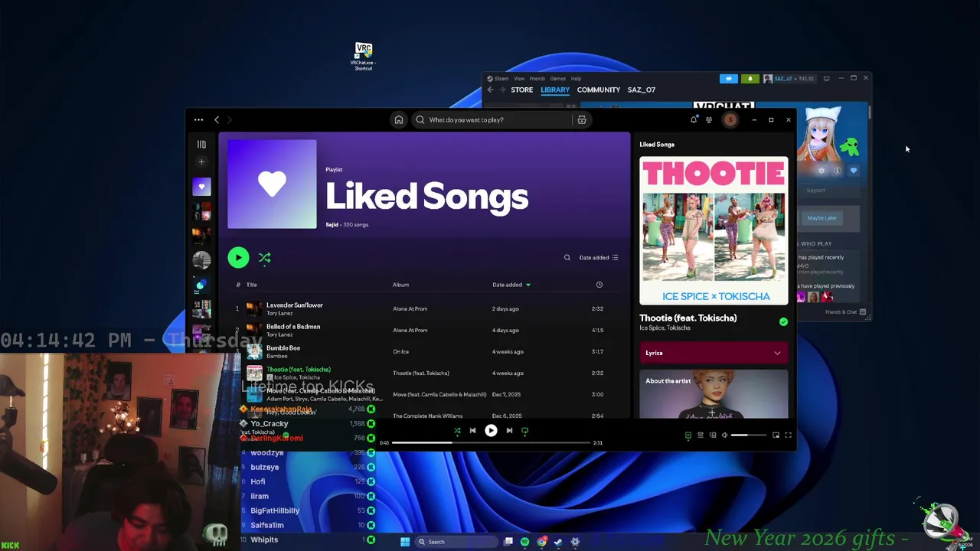Click the Title column header
Screen dimensions: 980x551
(x=251, y=285)
